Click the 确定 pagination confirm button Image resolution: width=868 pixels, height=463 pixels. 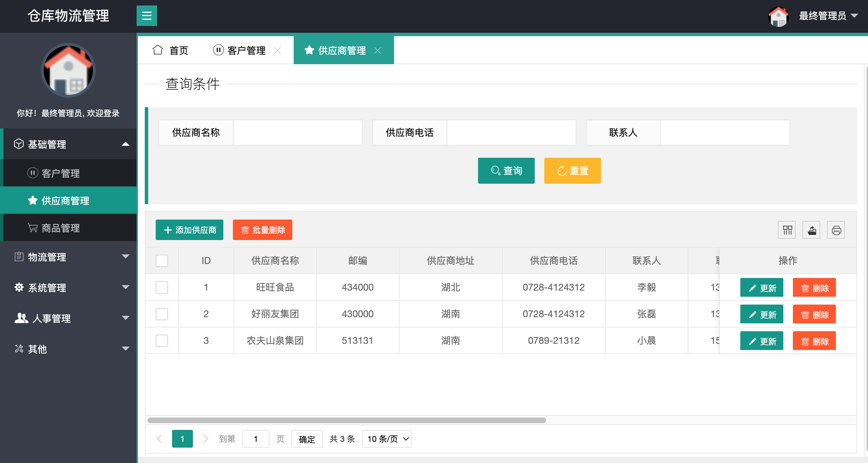coord(307,439)
